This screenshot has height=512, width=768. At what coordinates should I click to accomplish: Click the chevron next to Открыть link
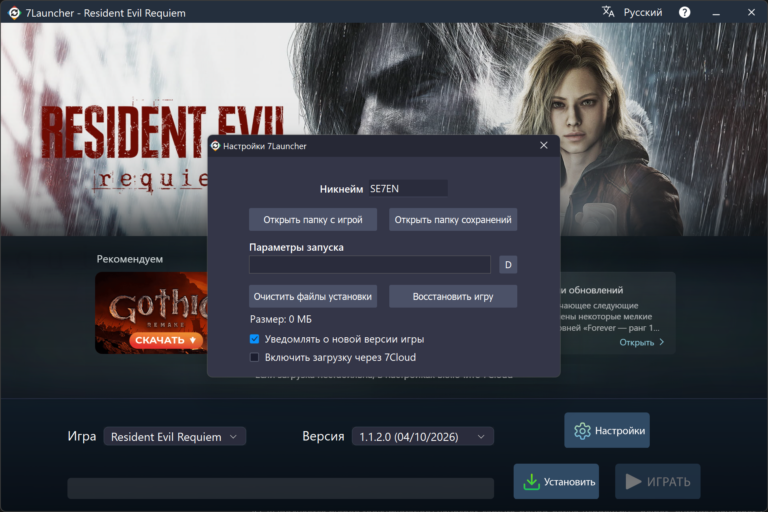point(662,342)
